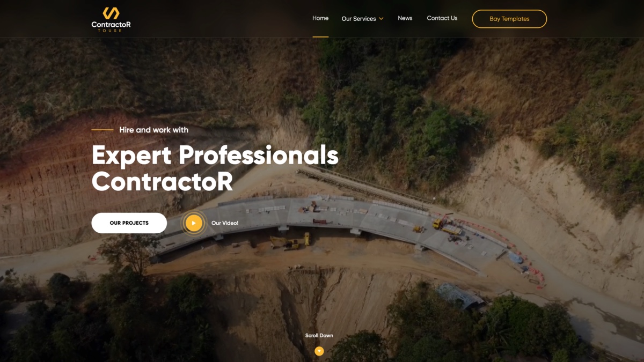The width and height of the screenshot is (644, 362).
Task: Play the video with orange play button
Action: pos(194,223)
